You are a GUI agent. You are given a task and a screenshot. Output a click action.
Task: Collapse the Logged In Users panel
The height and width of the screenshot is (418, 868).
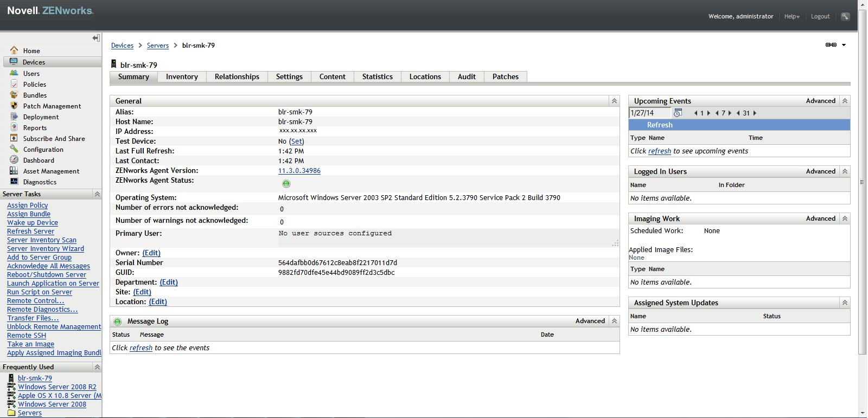[845, 171]
